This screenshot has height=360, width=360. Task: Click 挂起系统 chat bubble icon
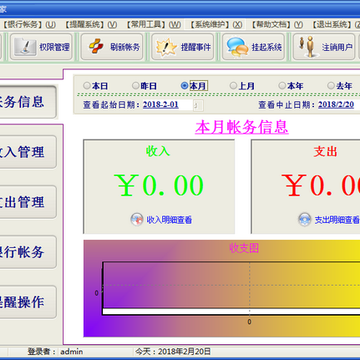pos(237,47)
